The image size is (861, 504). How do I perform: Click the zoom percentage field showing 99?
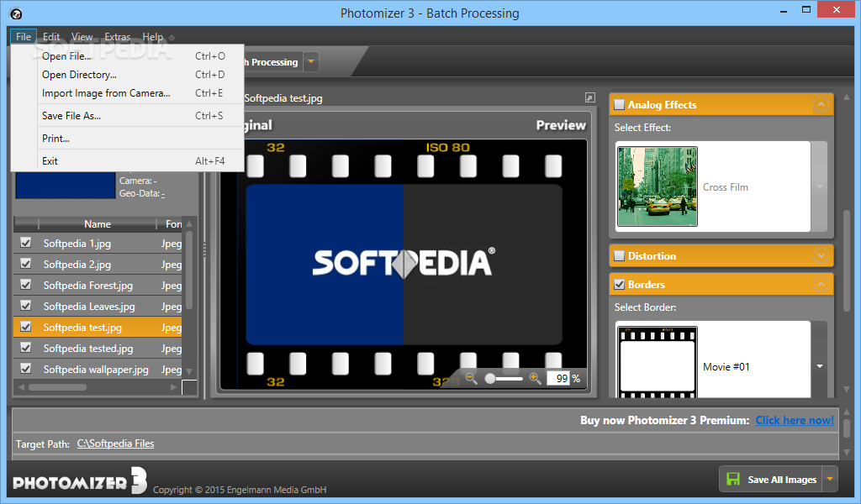pos(558,378)
